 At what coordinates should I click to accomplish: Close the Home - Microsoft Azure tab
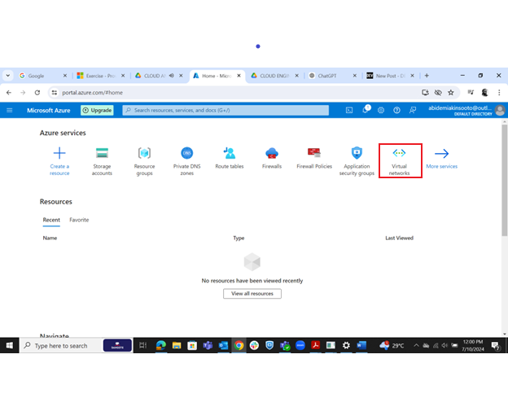tap(239, 76)
